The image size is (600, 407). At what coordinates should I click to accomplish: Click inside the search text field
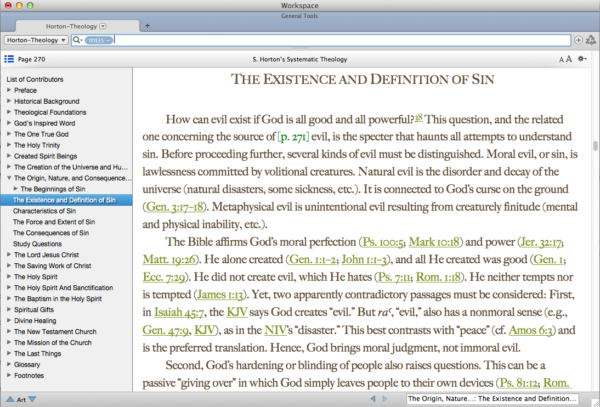(340, 40)
